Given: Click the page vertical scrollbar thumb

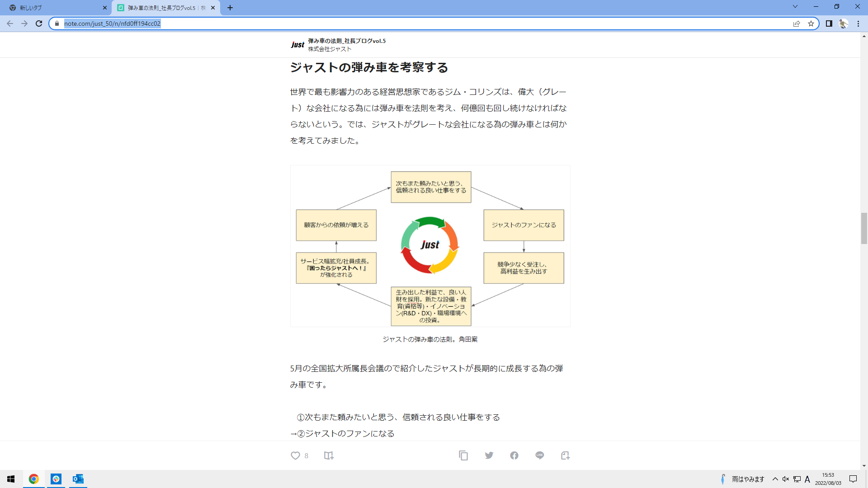Looking at the screenshot, I should [x=864, y=228].
